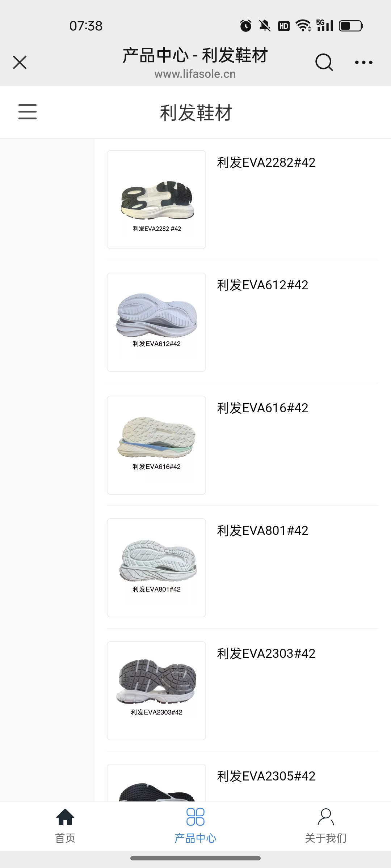Select the 利发EVA2282#42 title link

click(266, 163)
